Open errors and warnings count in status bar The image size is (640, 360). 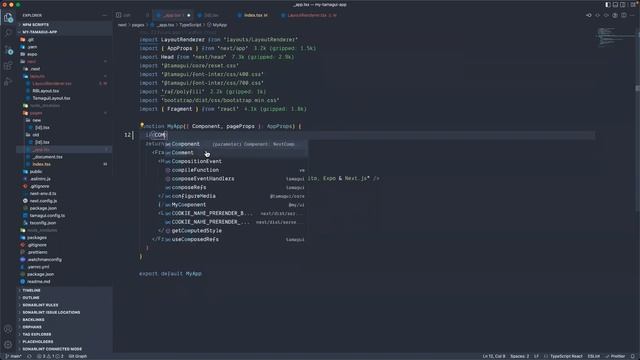(x=51, y=356)
